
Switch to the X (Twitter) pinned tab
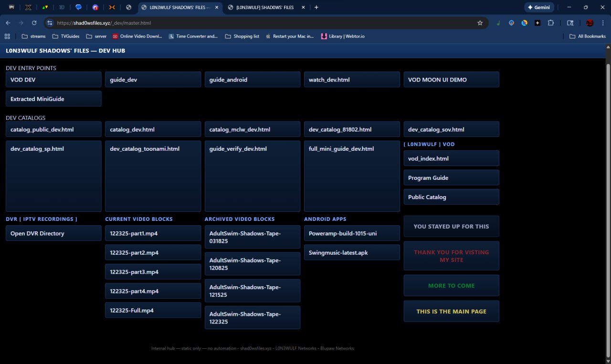click(28, 7)
